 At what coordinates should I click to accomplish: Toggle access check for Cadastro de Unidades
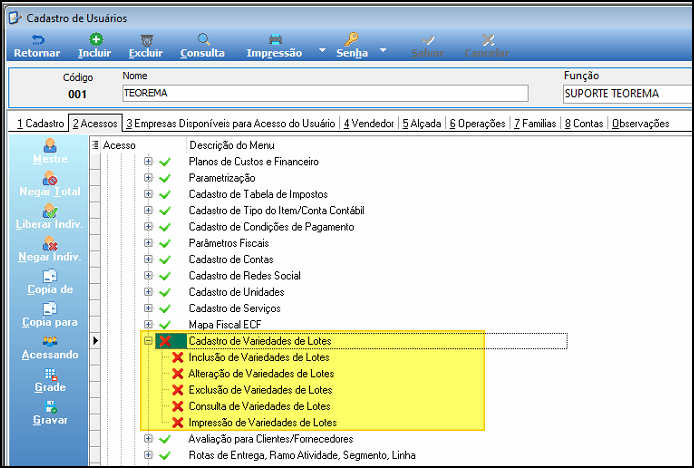[165, 292]
